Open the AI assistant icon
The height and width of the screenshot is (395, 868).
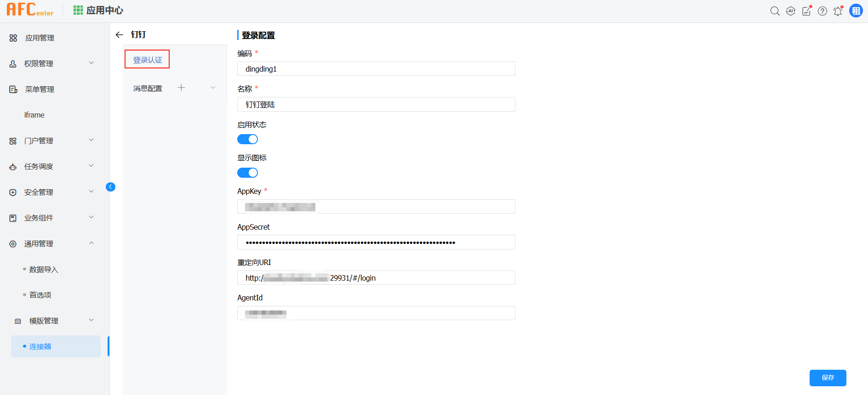point(791,11)
